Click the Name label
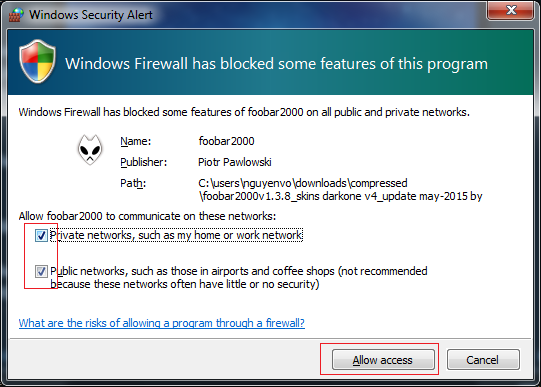Viewport: 541px width, 387px height. point(136,141)
